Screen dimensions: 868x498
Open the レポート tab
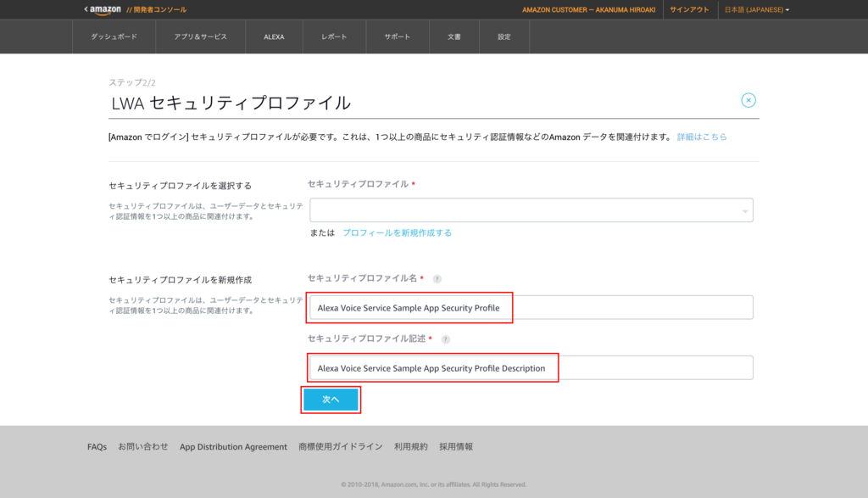(x=334, y=36)
